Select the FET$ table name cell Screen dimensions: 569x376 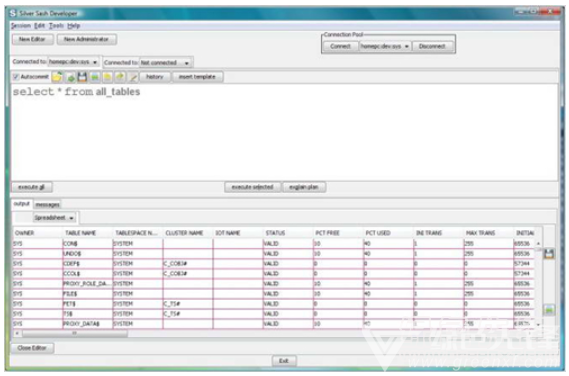pos(87,304)
